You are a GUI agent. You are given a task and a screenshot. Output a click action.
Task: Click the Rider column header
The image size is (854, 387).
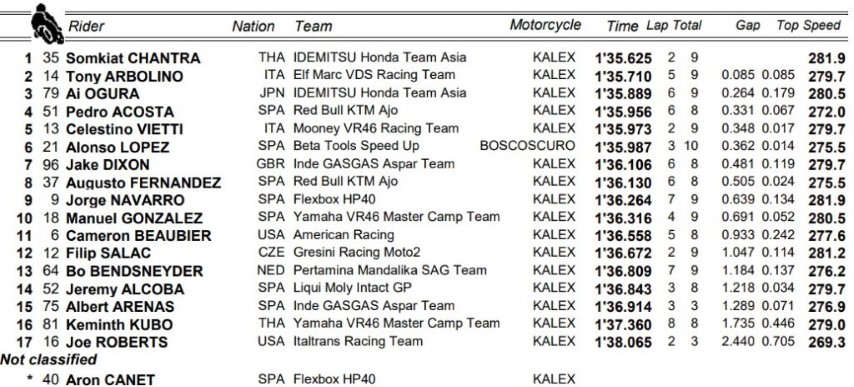(86, 26)
